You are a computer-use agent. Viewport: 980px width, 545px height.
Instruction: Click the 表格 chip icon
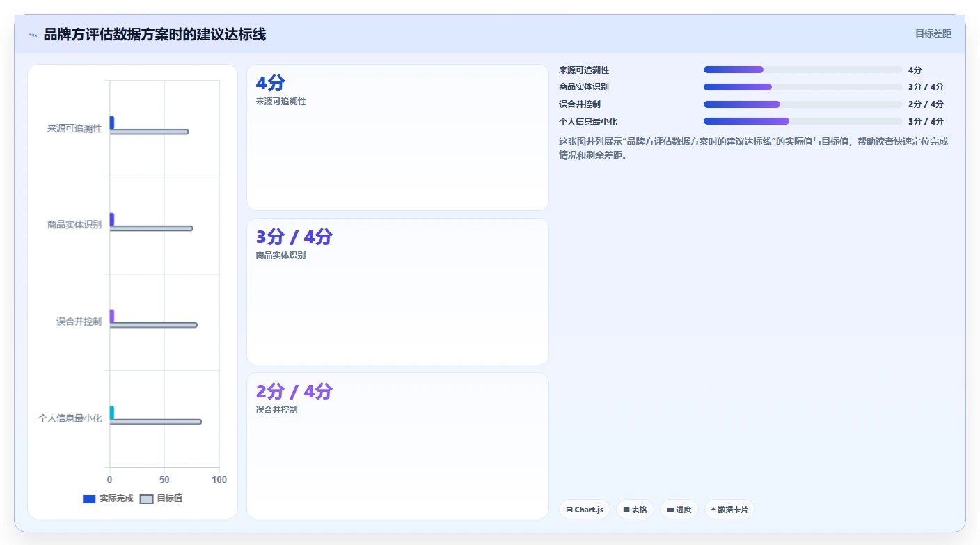(626, 510)
